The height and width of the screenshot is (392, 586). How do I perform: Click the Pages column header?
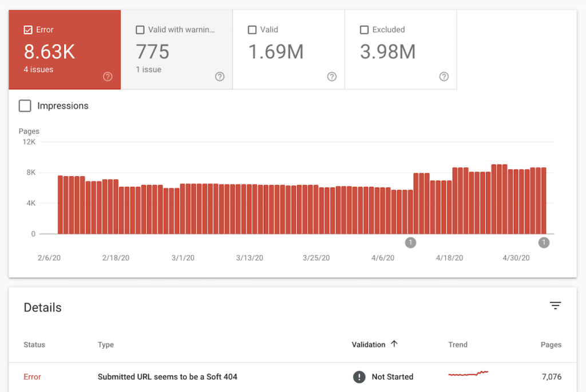(551, 345)
